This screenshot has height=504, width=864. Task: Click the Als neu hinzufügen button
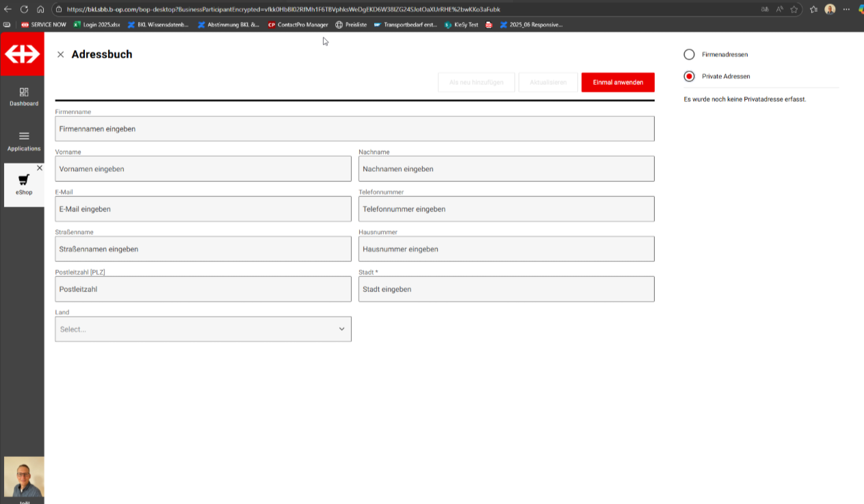476,82
